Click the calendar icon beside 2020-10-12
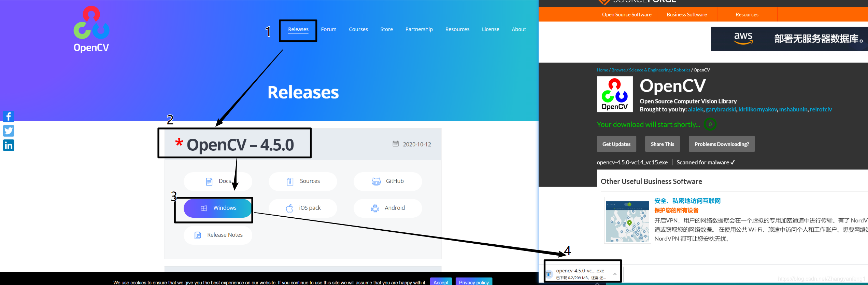Image resolution: width=868 pixels, height=285 pixels. [396, 144]
